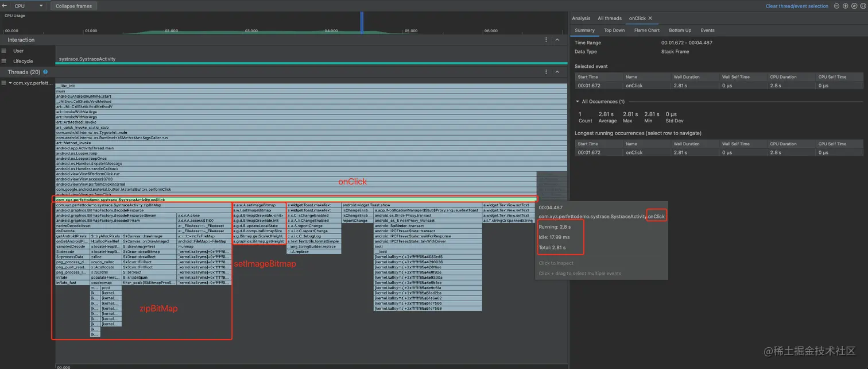This screenshot has width=868, height=369.
Task: Open the CPU profiler type dropdown
Action: point(29,6)
